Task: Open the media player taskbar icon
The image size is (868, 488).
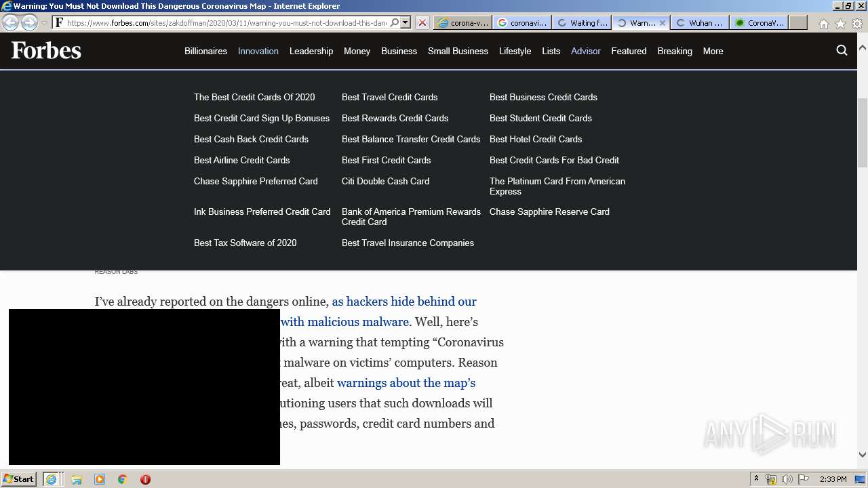Action: 100,479
